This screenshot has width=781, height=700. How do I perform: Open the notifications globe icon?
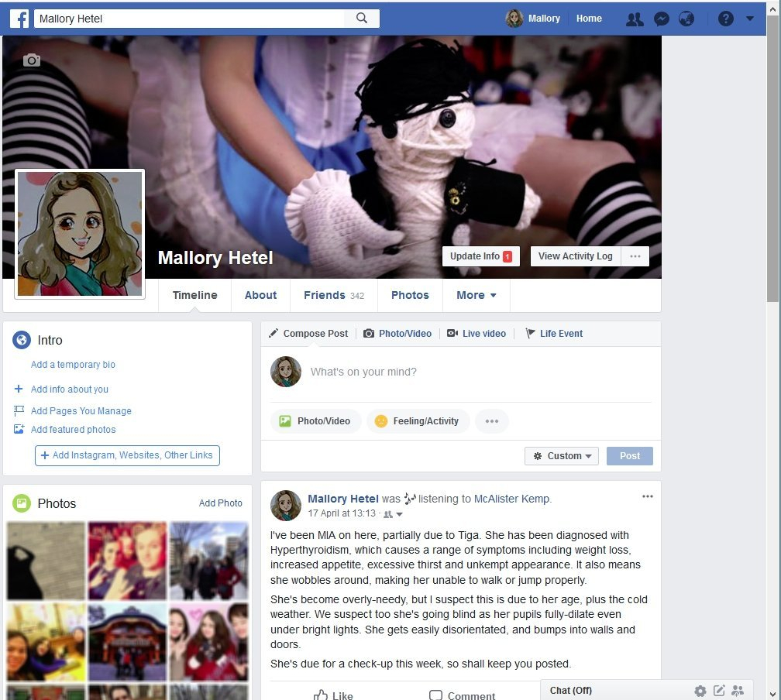tap(686, 19)
